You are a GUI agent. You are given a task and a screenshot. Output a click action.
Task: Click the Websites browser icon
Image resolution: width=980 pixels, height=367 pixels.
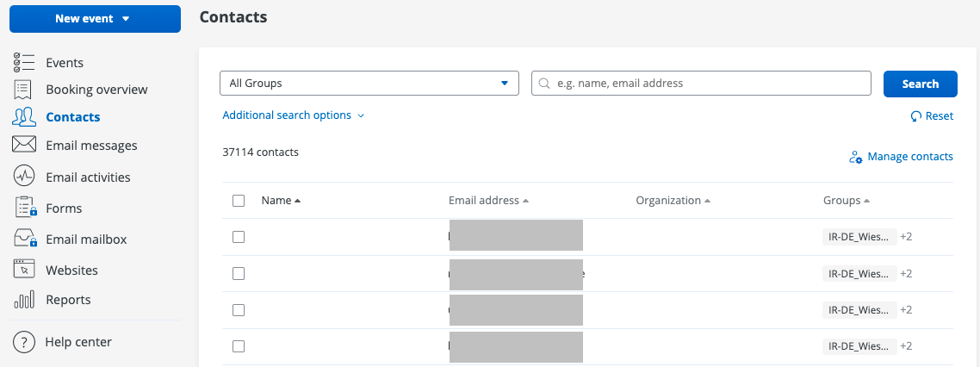24,270
